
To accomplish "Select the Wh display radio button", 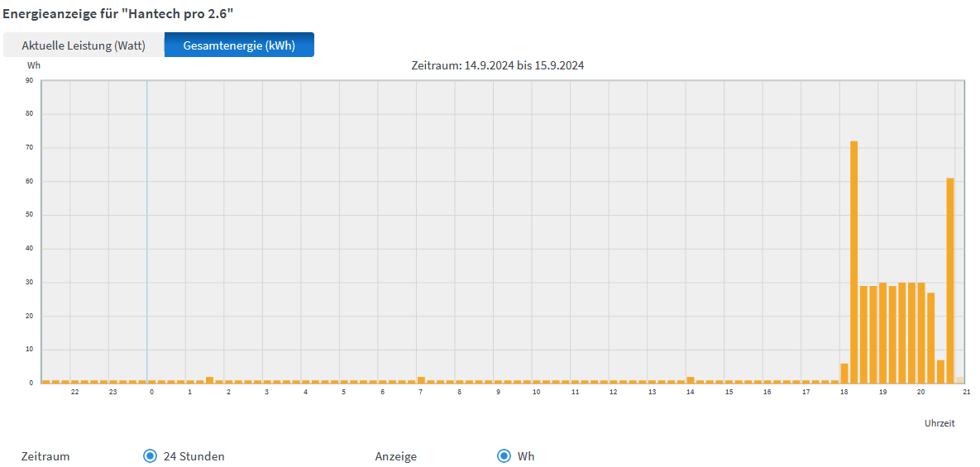I will 504,455.
